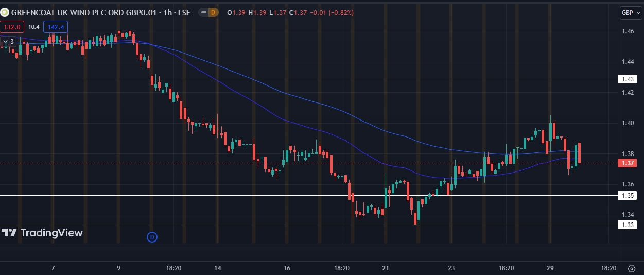The image size is (644, 275).
Task: Click the close value C1.37
Action: [x=298, y=12]
